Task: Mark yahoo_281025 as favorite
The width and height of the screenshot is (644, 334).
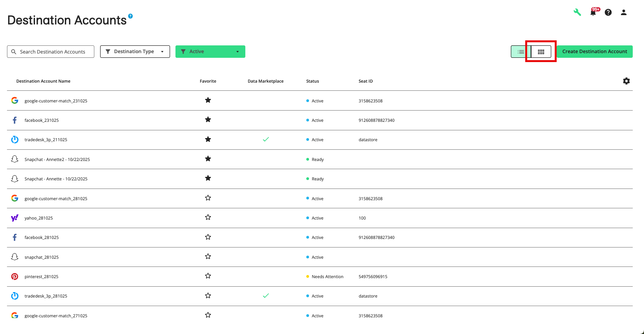Action: point(208,218)
